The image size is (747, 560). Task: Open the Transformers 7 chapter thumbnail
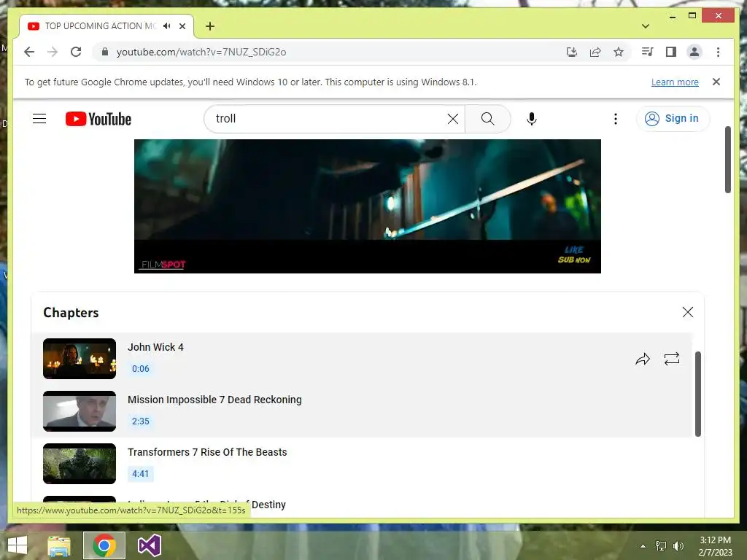tap(80, 463)
